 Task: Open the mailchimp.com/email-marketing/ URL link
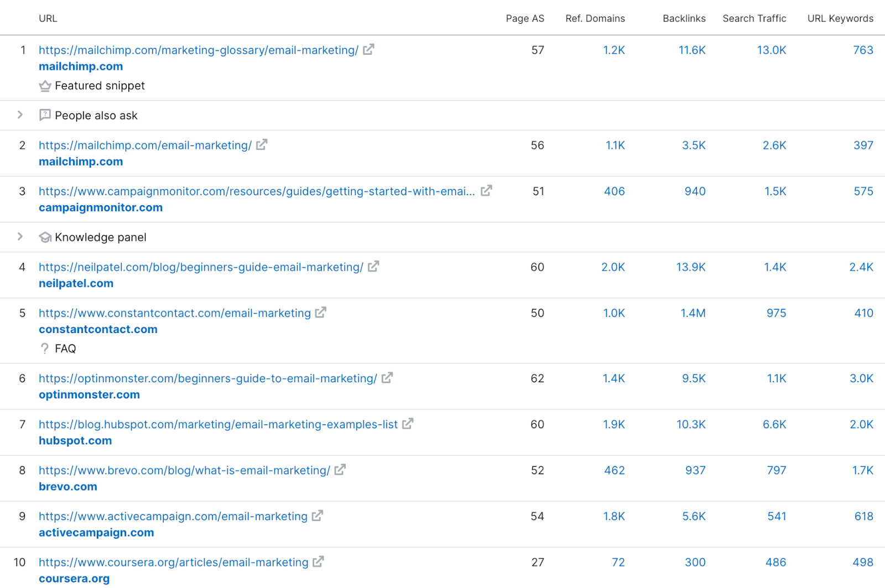(145, 145)
